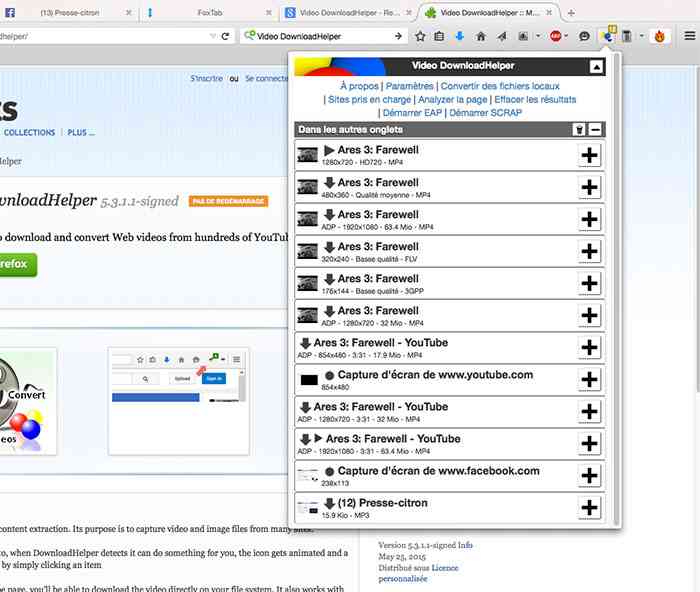Image resolution: width=700 pixels, height=592 pixels.
Task: Click Démarrer SCRAP link
Action: [x=485, y=113]
